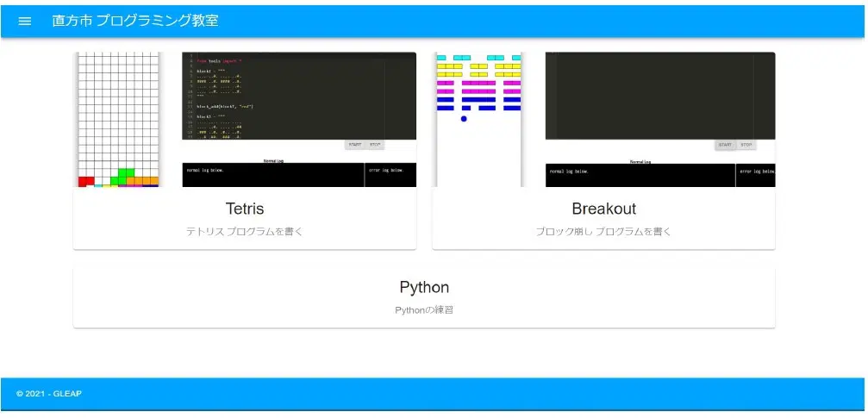Select the Tetris card title
868x418 pixels.
pos(244,209)
